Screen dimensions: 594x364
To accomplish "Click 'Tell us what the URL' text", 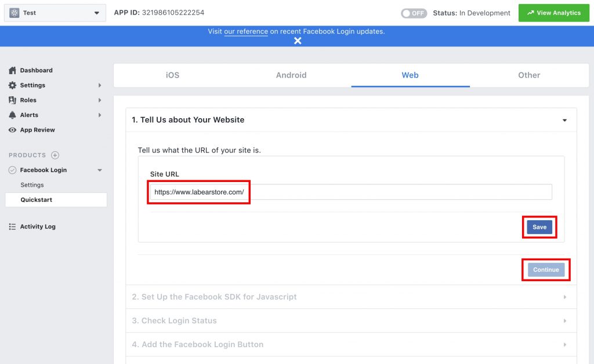I will 200,150.
